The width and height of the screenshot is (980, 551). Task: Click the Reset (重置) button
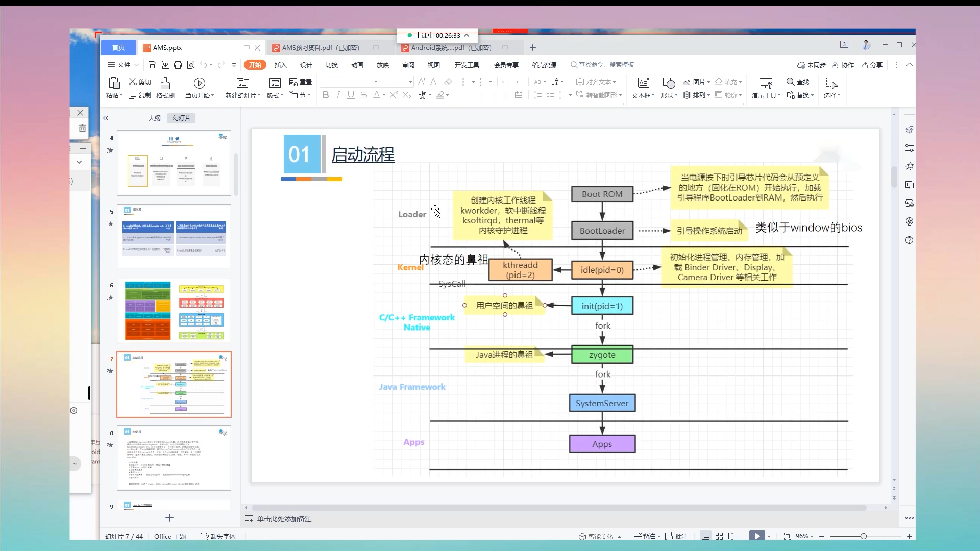pyautogui.click(x=301, y=82)
